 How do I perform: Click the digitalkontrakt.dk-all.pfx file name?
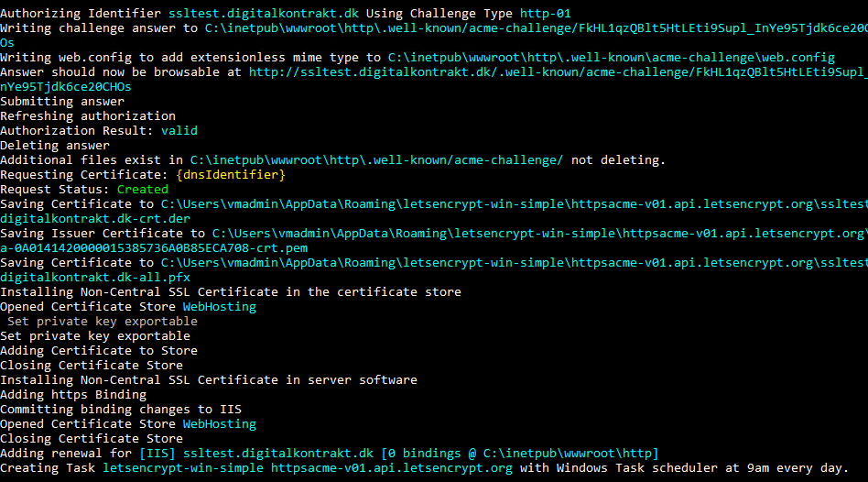point(95,278)
